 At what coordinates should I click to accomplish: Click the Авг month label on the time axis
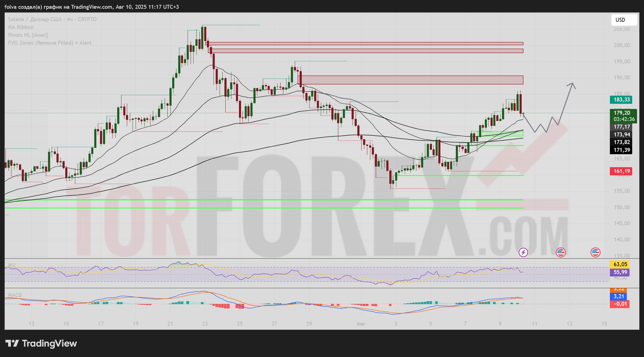coord(361,324)
